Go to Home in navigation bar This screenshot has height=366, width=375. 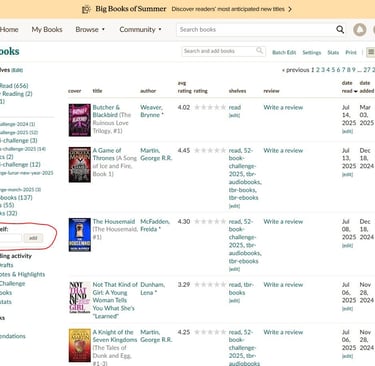(9, 29)
